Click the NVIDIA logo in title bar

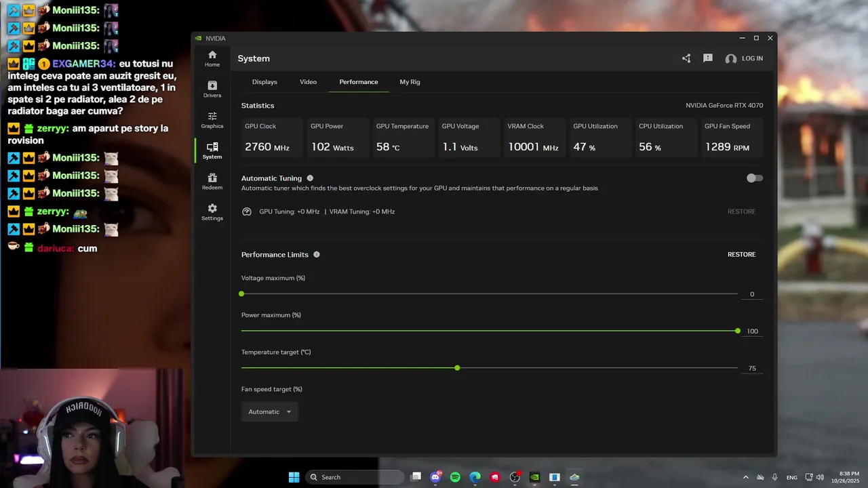pos(198,39)
